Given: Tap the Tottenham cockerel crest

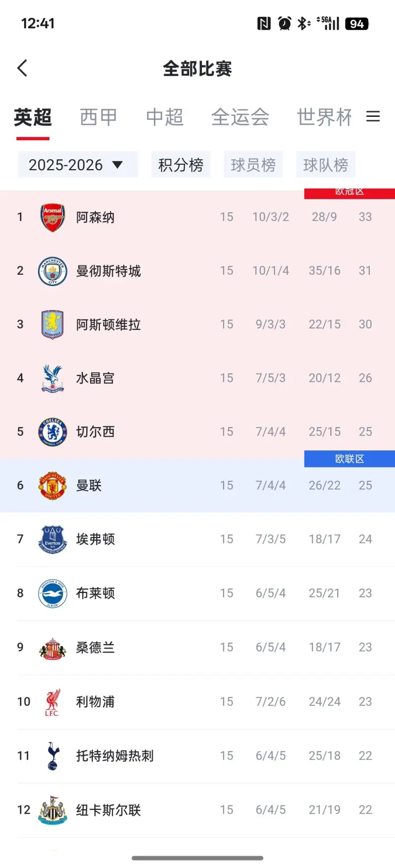Looking at the screenshot, I should tap(52, 756).
